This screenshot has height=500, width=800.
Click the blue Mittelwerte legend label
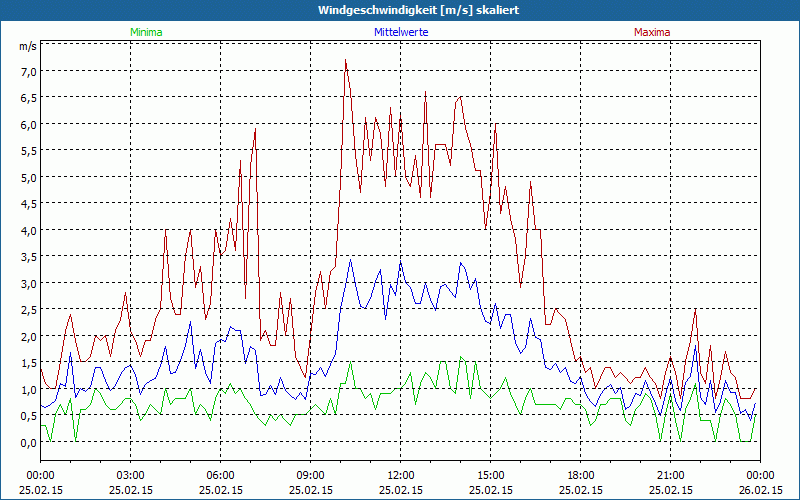pos(401,32)
